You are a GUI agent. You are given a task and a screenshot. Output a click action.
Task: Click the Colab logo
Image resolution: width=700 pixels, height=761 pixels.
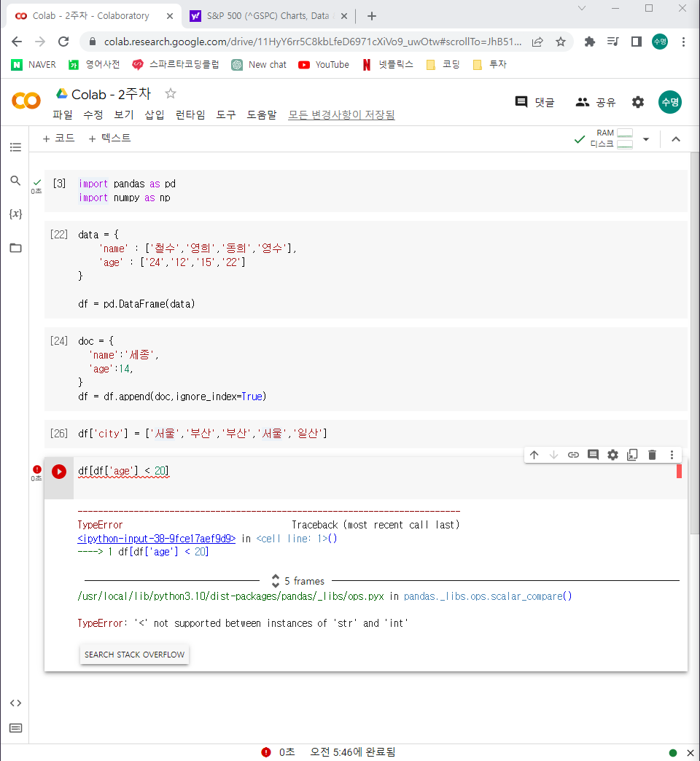point(26,101)
